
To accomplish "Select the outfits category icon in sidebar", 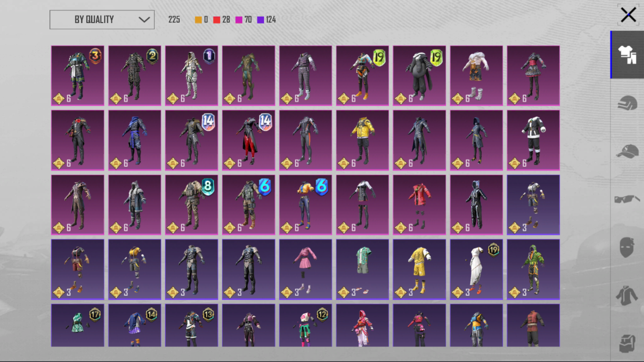I will [x=627, y=55].
